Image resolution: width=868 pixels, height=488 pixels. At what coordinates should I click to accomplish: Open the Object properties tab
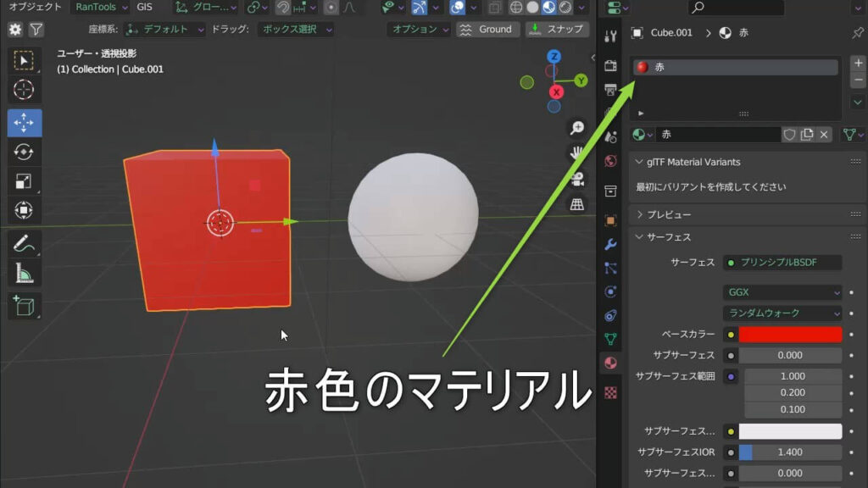(x=610, y=220)
